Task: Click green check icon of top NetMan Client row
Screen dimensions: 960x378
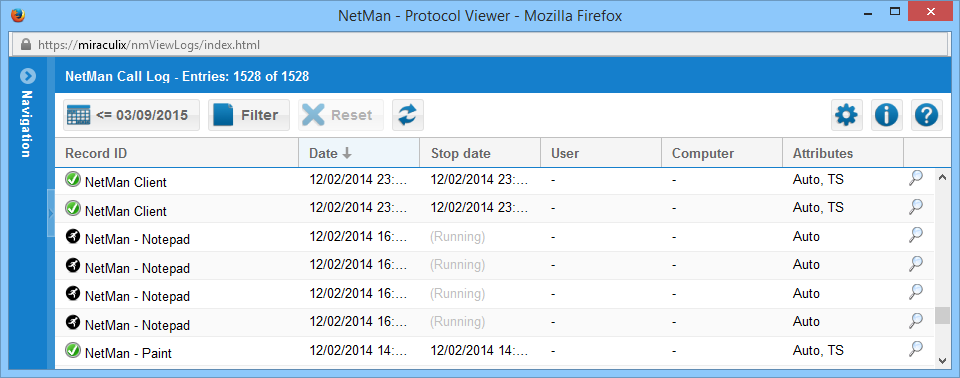Action: pos(73,179)
